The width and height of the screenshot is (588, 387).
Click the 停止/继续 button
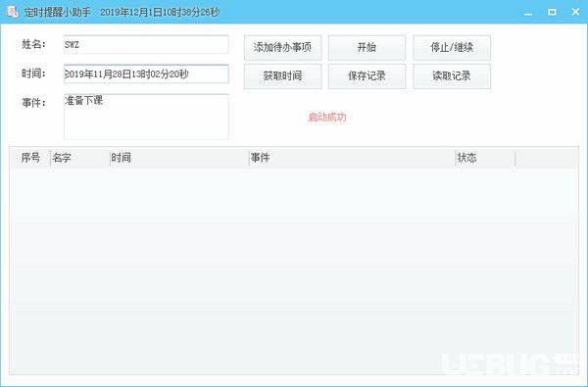(x=452, y=48)
